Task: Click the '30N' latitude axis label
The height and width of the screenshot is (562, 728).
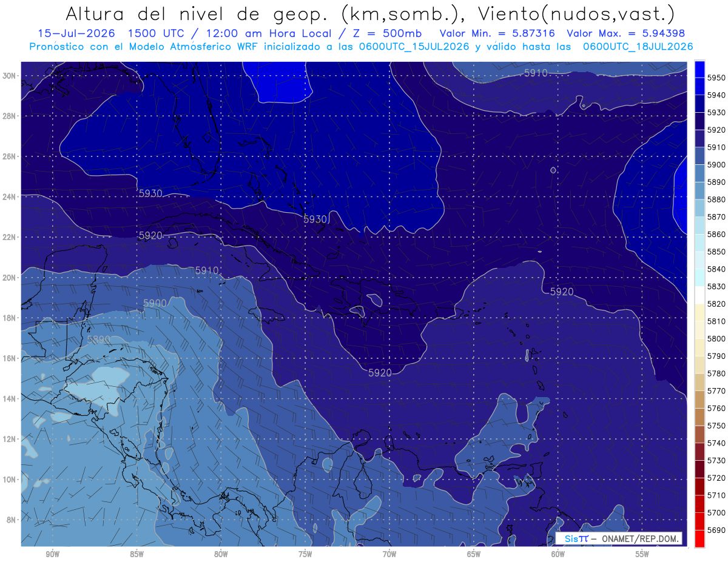Action: click(x=9, y=76)
